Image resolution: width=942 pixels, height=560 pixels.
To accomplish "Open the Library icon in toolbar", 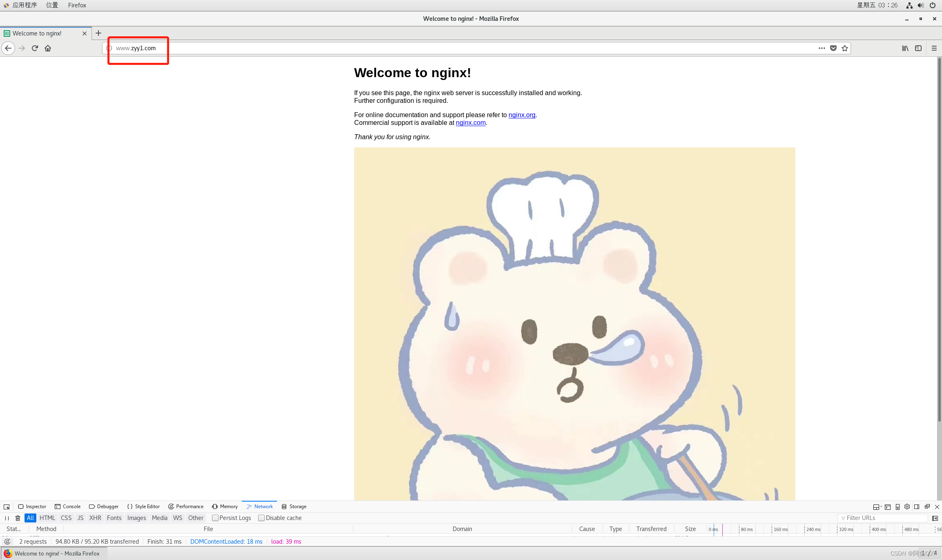I will coord(905,48).
